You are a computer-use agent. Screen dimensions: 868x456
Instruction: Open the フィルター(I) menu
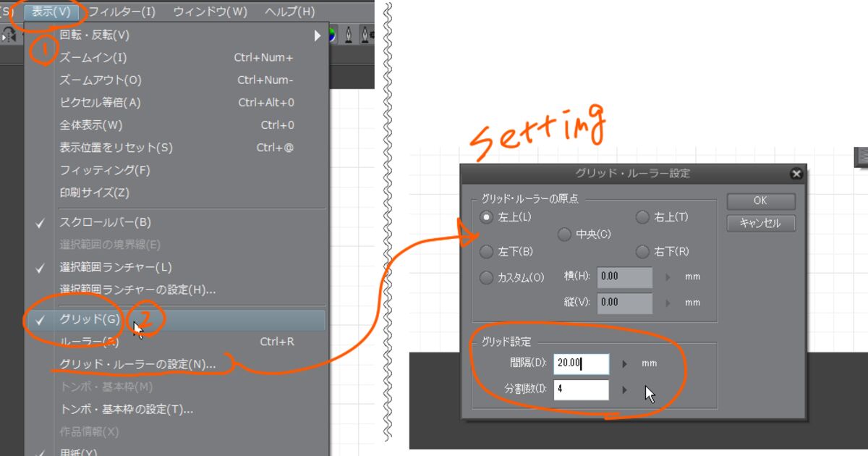pyautogui.click(x=122, y=12)
